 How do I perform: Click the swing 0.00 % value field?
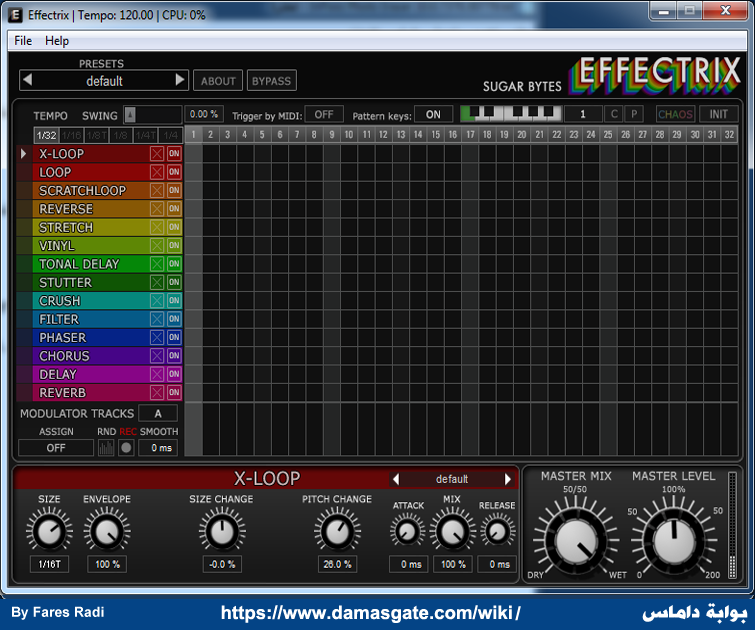[x=204, y=114]
